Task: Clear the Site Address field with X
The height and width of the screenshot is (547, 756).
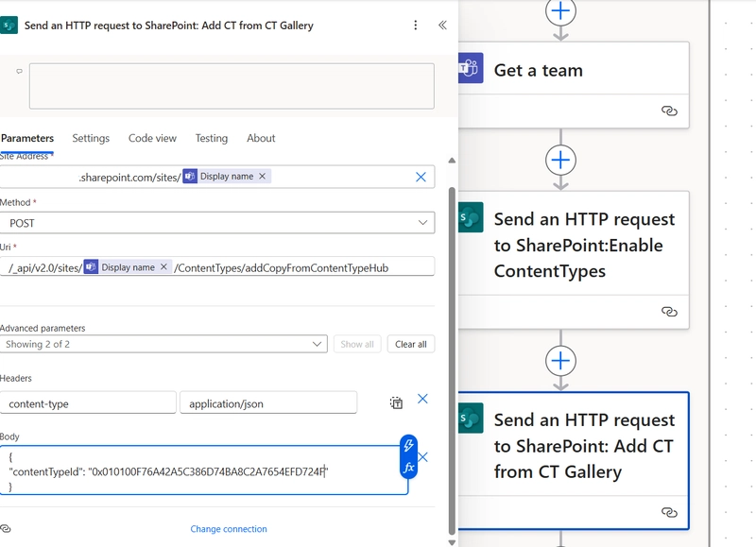Action: click(x=421, y=177)
